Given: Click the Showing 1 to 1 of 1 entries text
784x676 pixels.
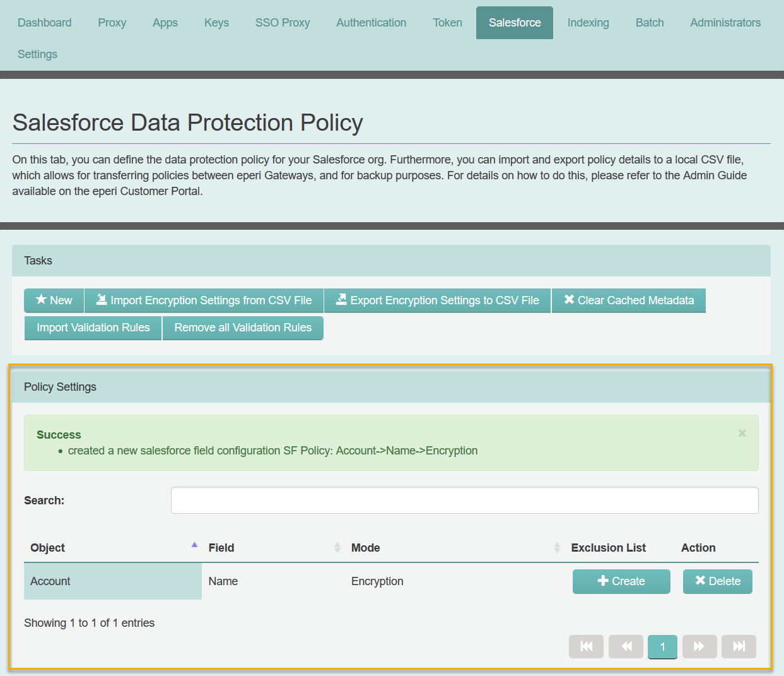Looking at the screenshot, I should point(90,623).
